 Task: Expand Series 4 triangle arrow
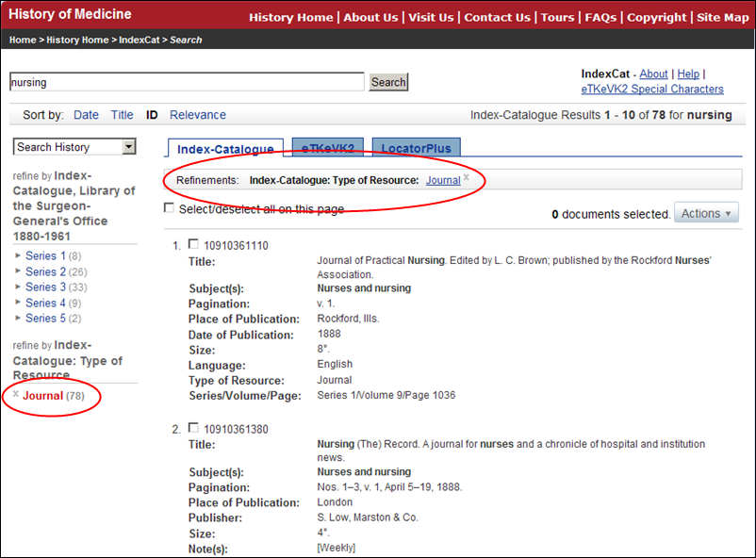(x=18, y=303)
